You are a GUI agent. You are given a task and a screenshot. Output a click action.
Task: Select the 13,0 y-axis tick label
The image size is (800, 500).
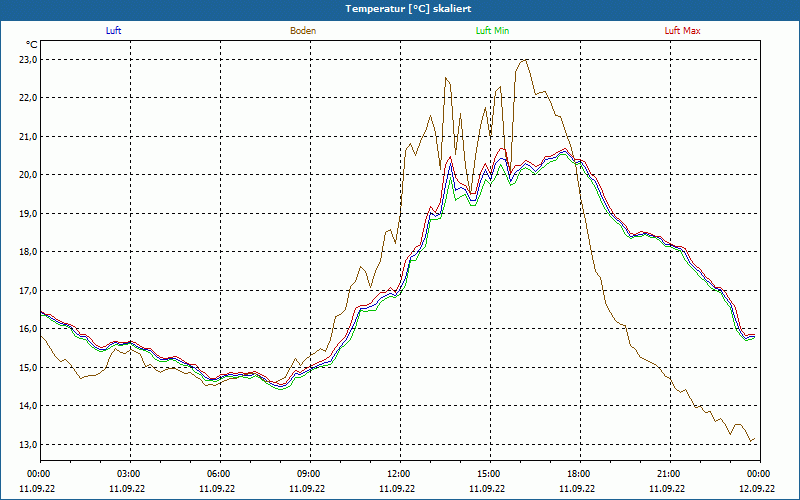(27, 444)
